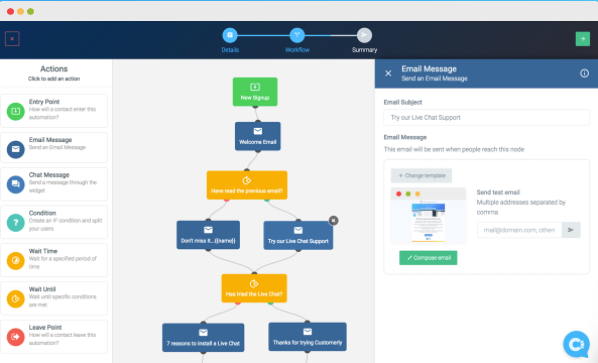The height and width of the screenshot is (363, 598).
Task: Select the Welcome Email node
Action: [258, 136]
